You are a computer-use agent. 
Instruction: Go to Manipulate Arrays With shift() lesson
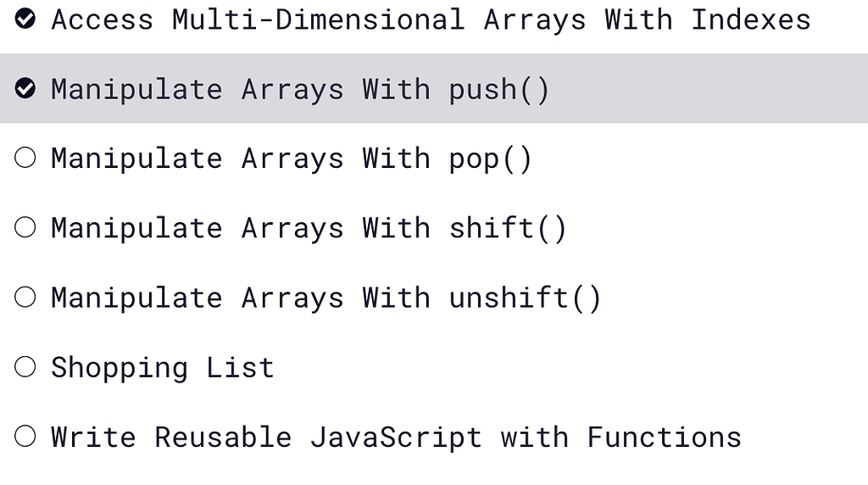(x=309, y=229)
